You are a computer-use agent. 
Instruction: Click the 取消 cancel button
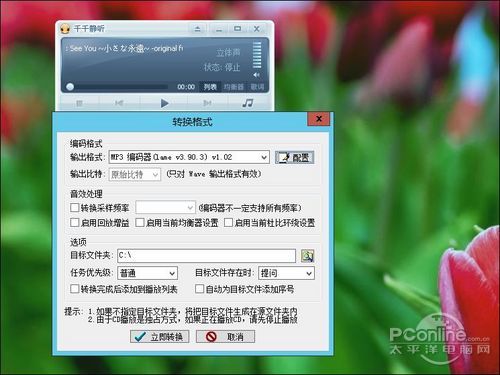click(225, 337)
